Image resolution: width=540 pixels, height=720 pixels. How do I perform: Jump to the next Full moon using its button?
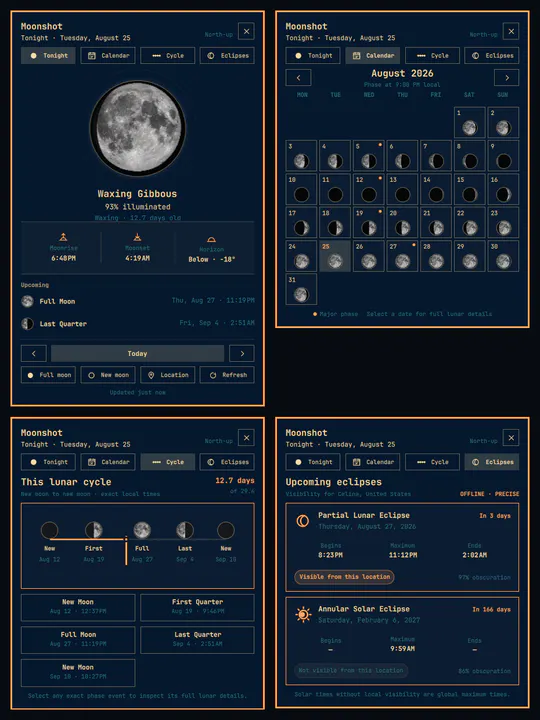click(48, 375)
